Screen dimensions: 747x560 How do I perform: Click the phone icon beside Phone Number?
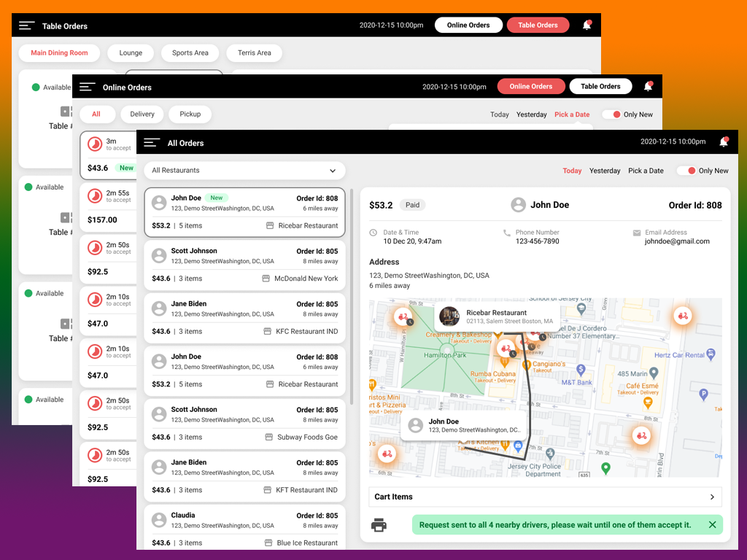pos(506,233)
